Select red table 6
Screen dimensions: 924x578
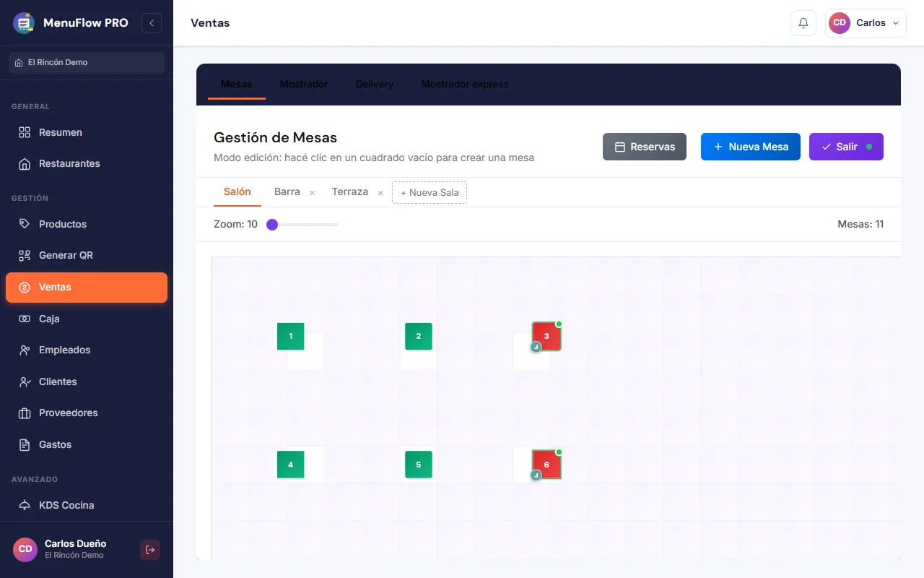tap(546, 465)
